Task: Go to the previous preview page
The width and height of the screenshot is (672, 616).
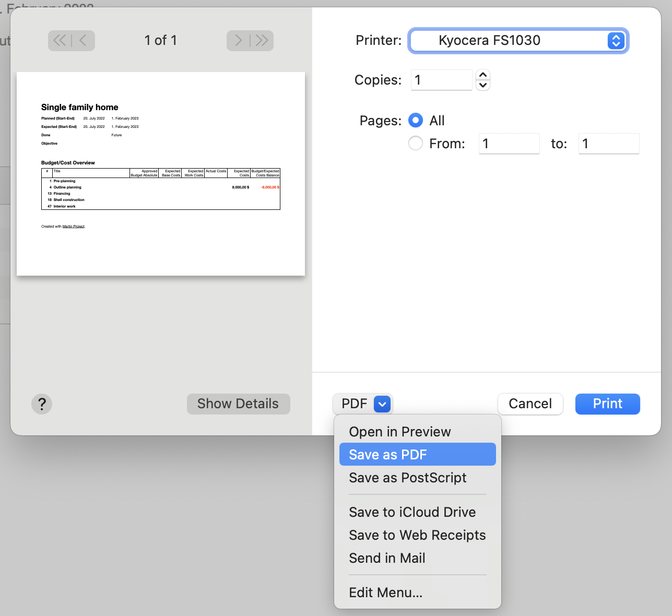Action: point(84,41)
